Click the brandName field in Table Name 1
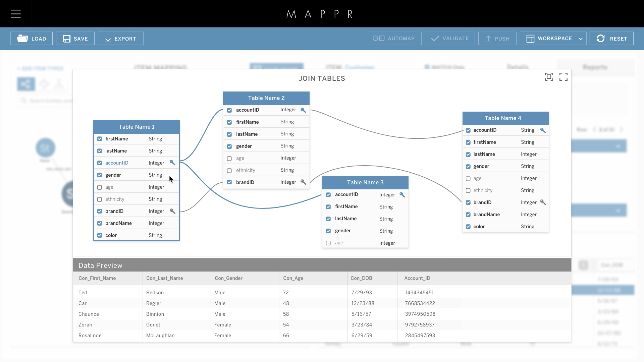This screenshot has width=644, height=362. (137, 223)
